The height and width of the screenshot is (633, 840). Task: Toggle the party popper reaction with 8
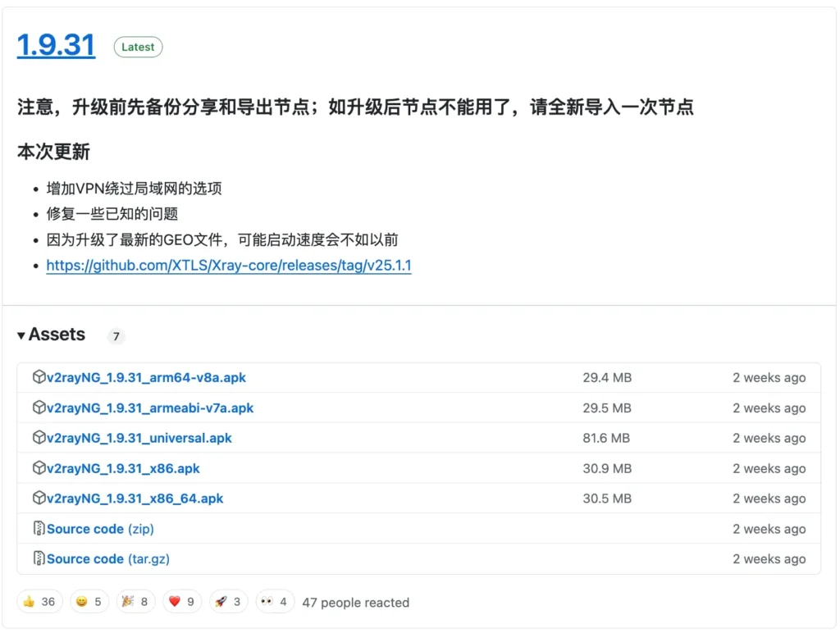(x=135, y=602)
